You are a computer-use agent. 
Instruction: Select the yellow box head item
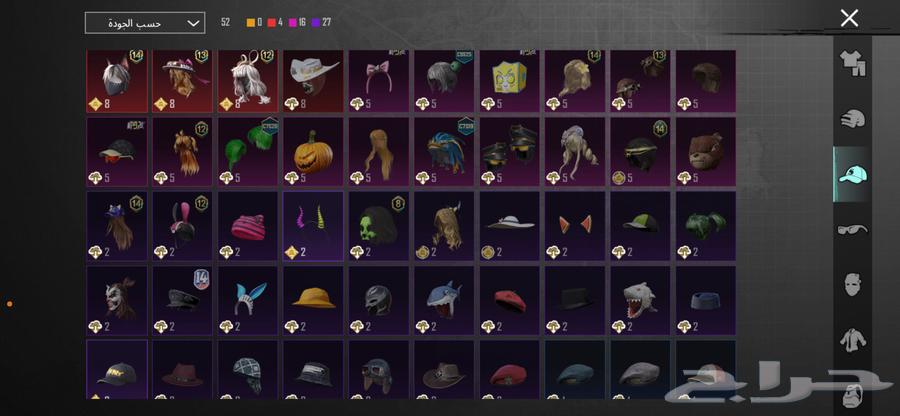point(510,81)
